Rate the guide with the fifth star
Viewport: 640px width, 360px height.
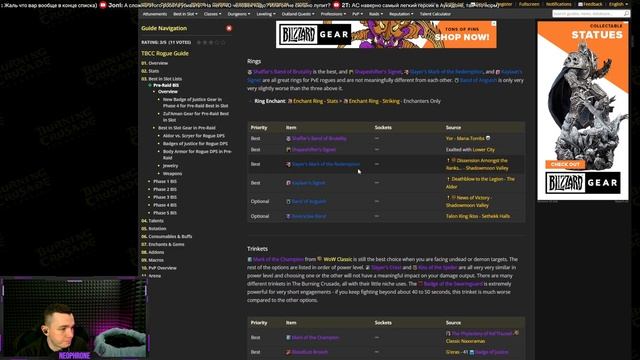(223, 42)
